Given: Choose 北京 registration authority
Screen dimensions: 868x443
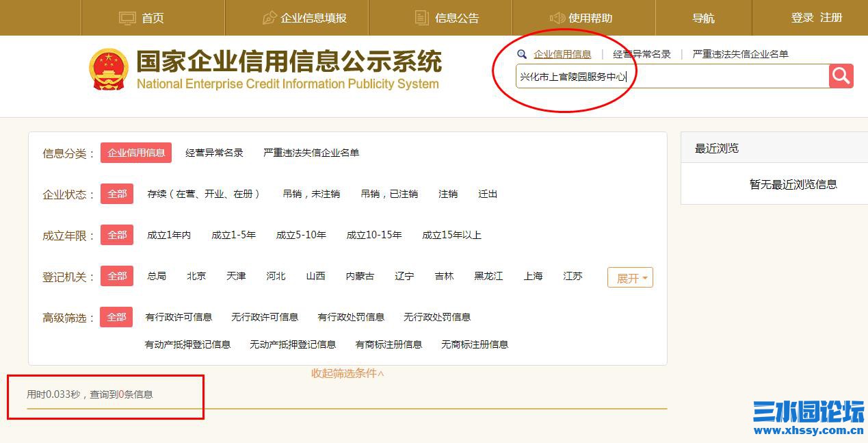Looking at the screenshot, I should coord(196,276).
